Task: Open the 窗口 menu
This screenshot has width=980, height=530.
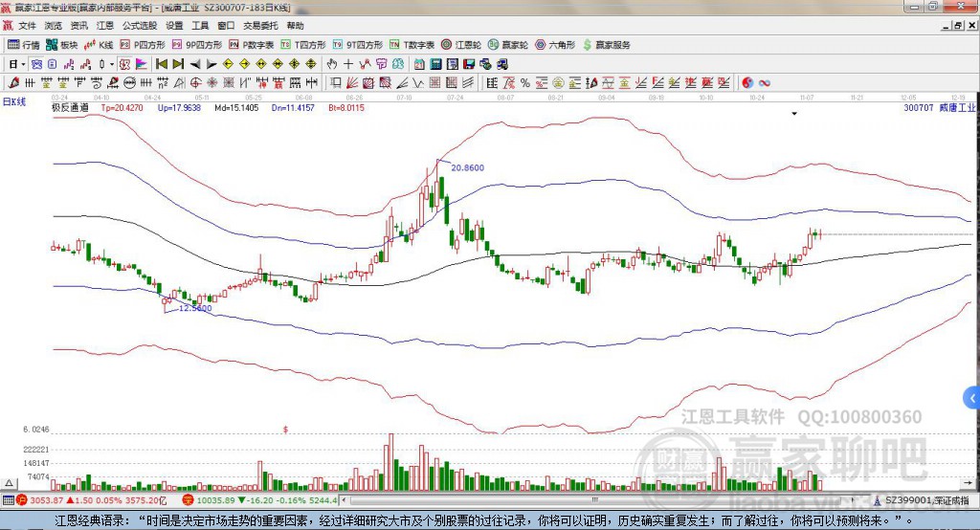Action: [226, 26]
